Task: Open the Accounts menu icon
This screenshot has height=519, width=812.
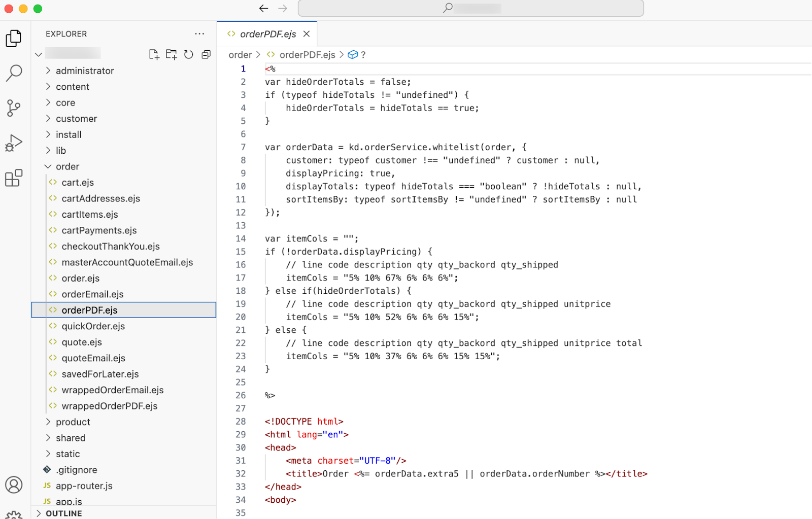Action: click(14, 485)
